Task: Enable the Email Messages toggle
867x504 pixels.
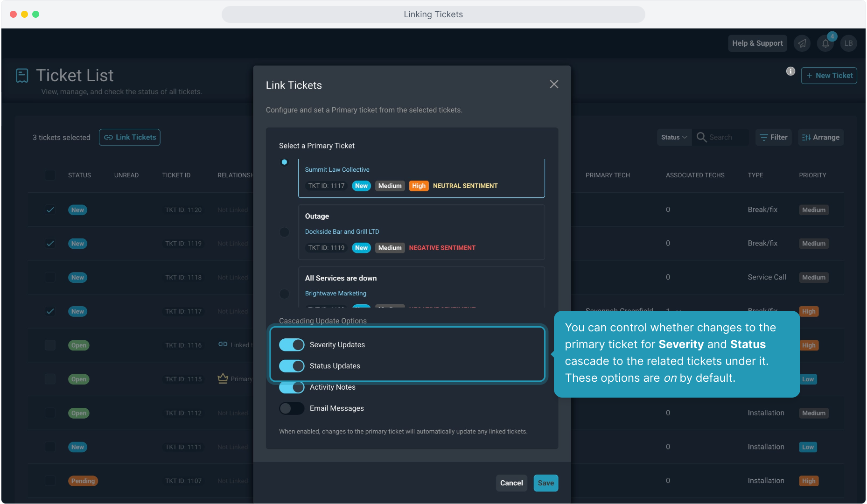Action: (x=292, y=408)
